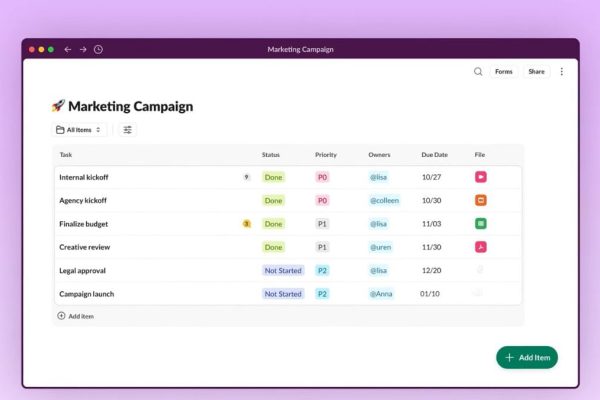Open the green spreadsheet file for Finalize budget

tap(480, 224)
